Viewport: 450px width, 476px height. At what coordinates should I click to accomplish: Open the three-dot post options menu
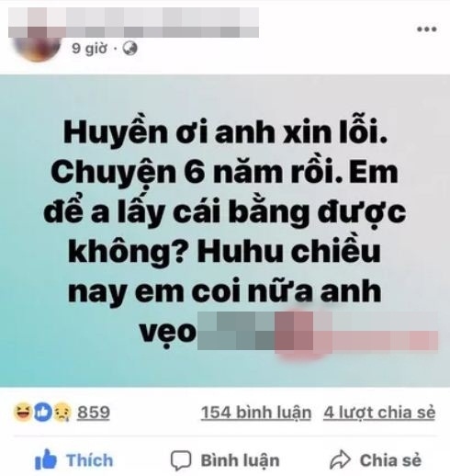pos(426,29)
